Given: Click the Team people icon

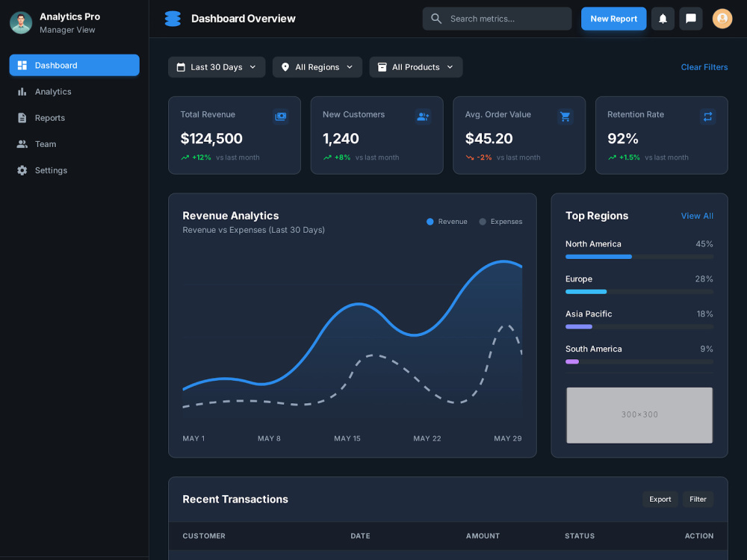Looking at the screenshot, I should (22, 144).
